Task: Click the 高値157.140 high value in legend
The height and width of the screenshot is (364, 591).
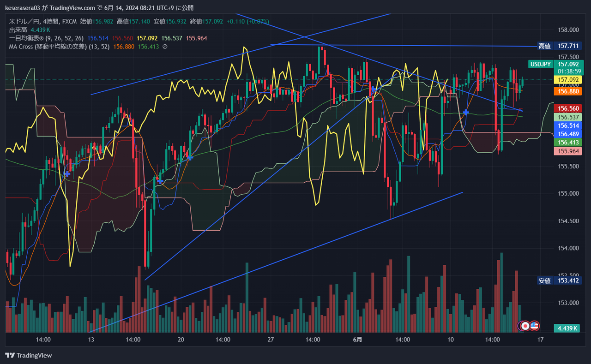Action: tap(133, 22)
